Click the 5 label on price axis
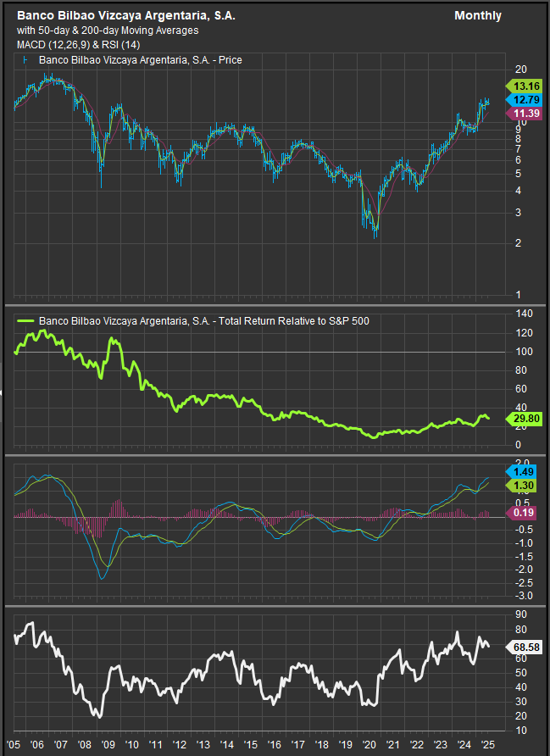550x756 pixels. [518, 173]
